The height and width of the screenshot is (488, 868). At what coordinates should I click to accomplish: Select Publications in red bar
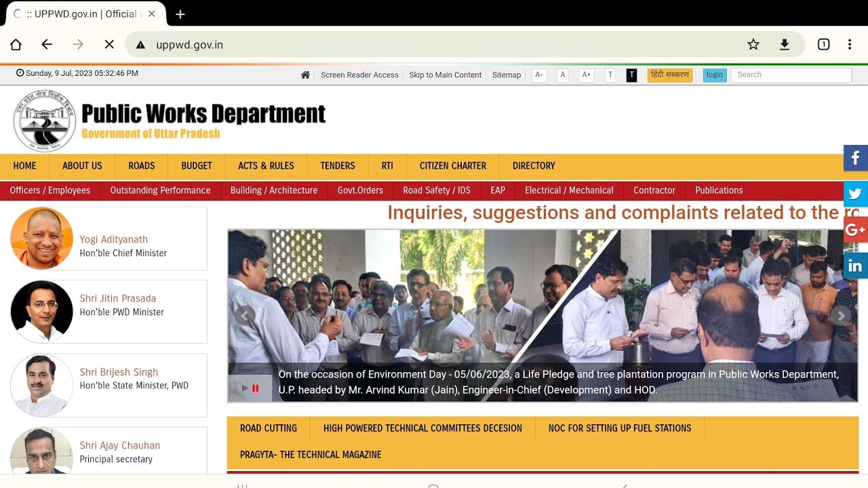(719, 190)
